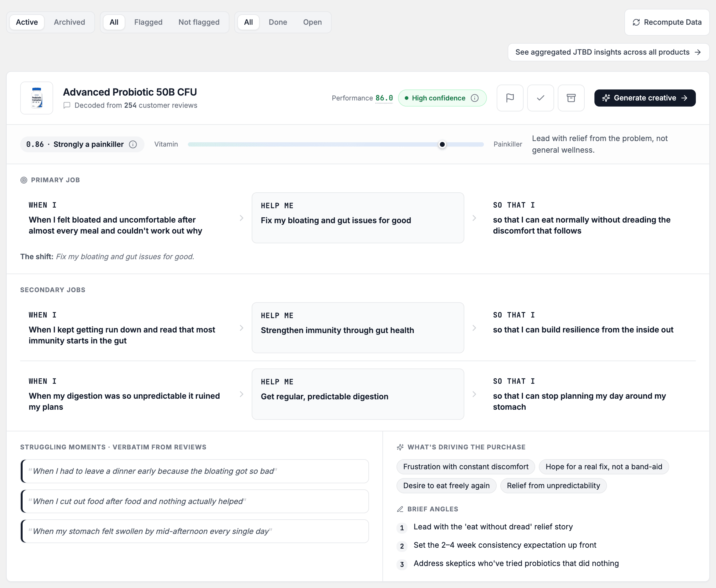This screenshot has width=716, height=588.
Task: Click quote 'leave a dinner early because the bloating'
Action: click(195, 471)
